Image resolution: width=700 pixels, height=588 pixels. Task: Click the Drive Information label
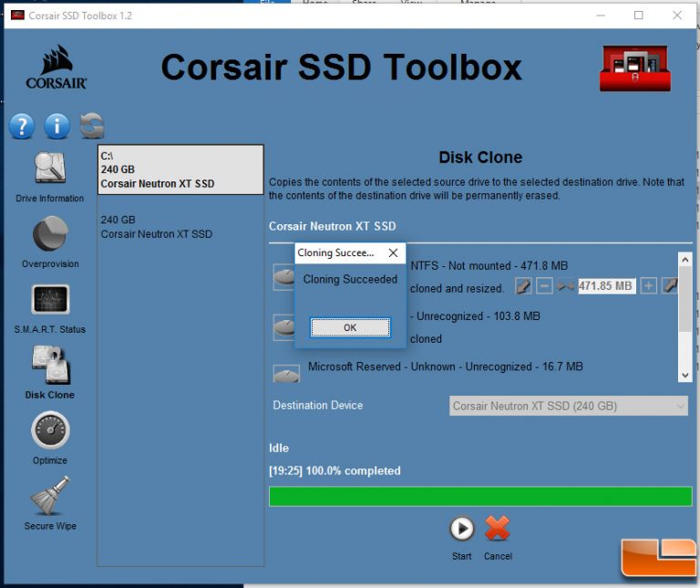click(x=49, y=198)
